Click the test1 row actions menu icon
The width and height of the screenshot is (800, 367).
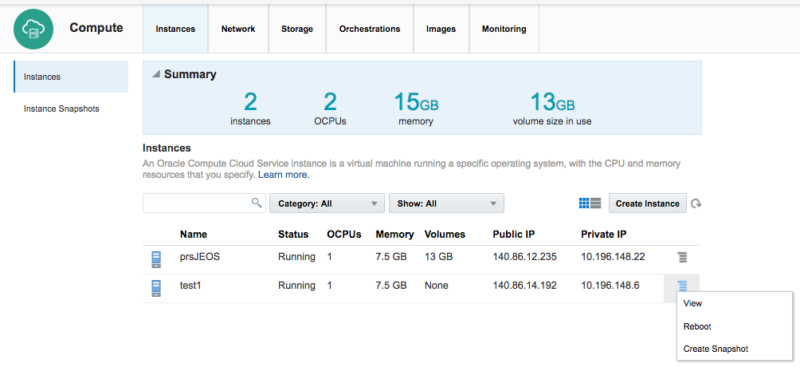(x=682, y=286)
